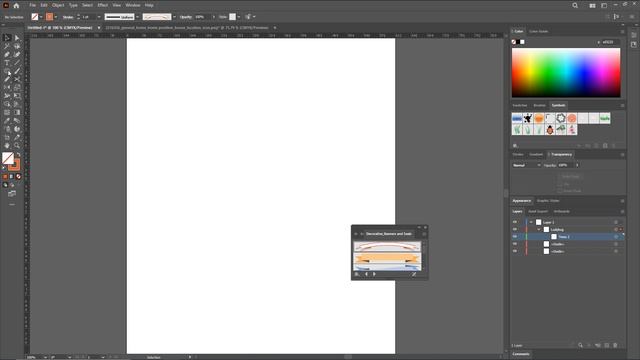
Task: Select the Shape Builder tool
Action: (x=7, y=104)
